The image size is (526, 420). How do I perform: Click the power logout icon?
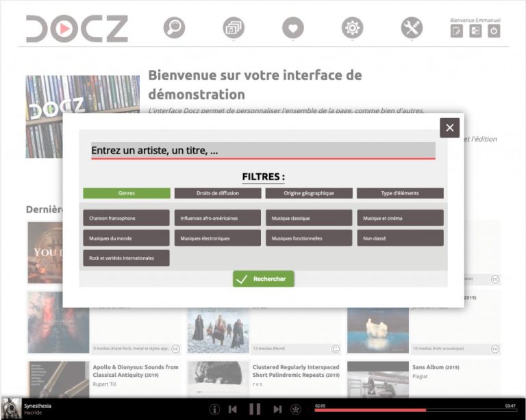click(494, 32)
